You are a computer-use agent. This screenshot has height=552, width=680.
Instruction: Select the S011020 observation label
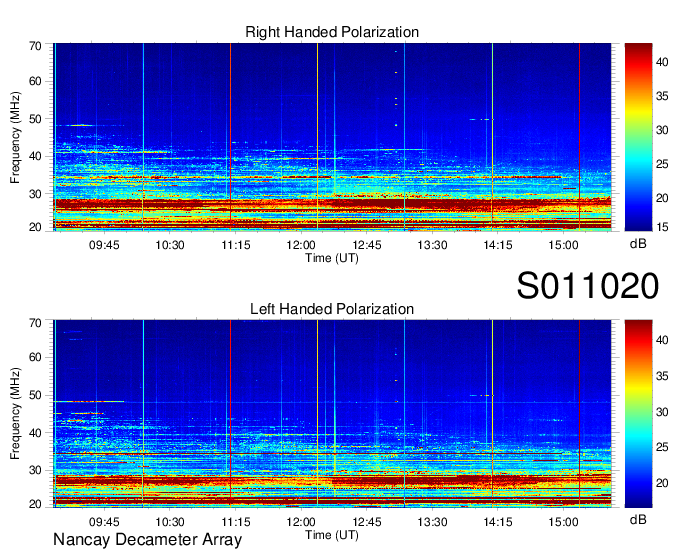tap(588, 286)
